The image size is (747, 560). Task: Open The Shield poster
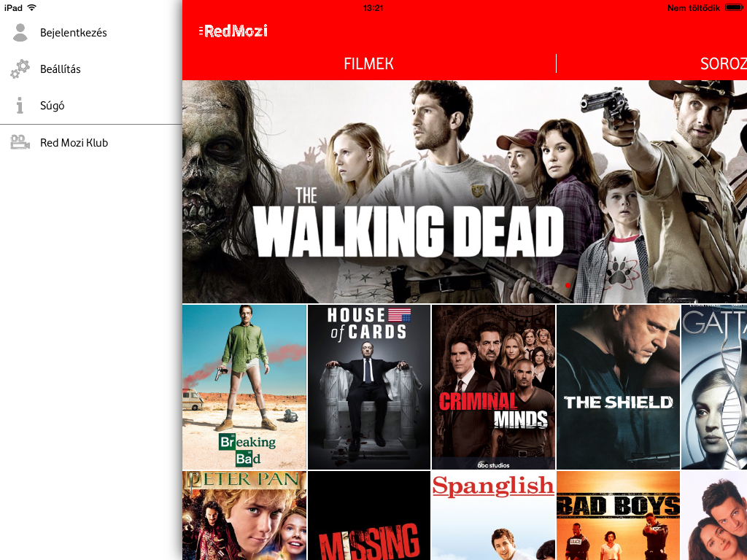coord(618,386)
